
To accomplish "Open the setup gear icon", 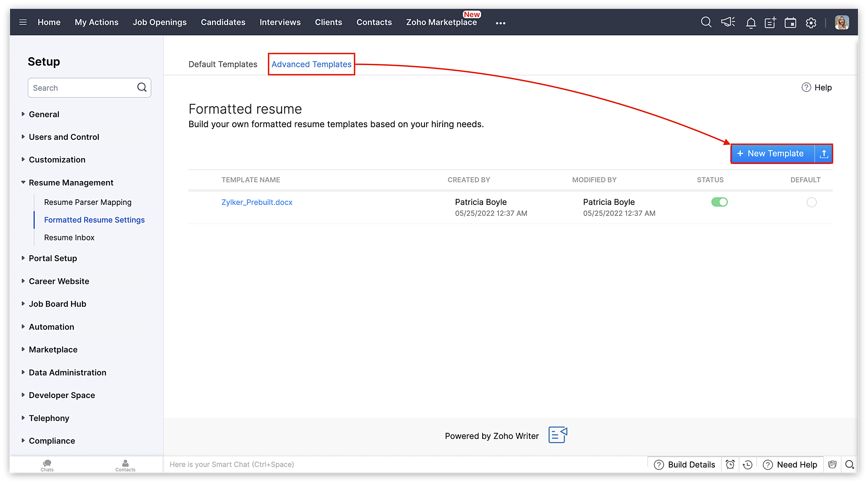I will click(811, 23).
